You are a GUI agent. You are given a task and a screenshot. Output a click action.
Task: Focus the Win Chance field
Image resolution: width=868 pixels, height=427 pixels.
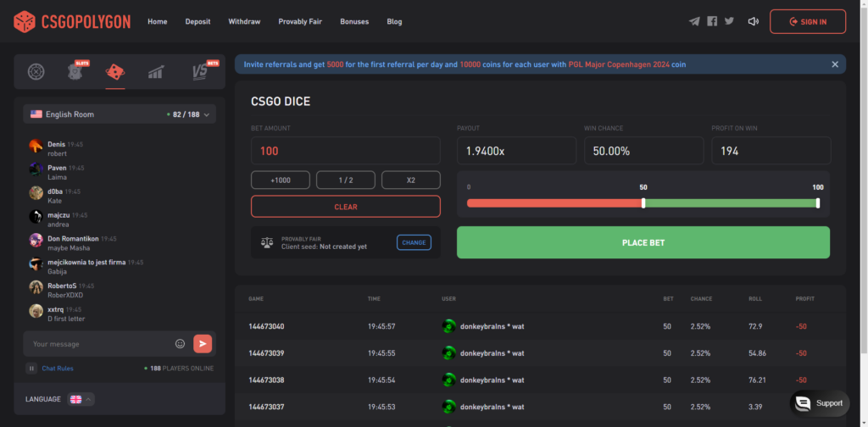tap(644, 151)
